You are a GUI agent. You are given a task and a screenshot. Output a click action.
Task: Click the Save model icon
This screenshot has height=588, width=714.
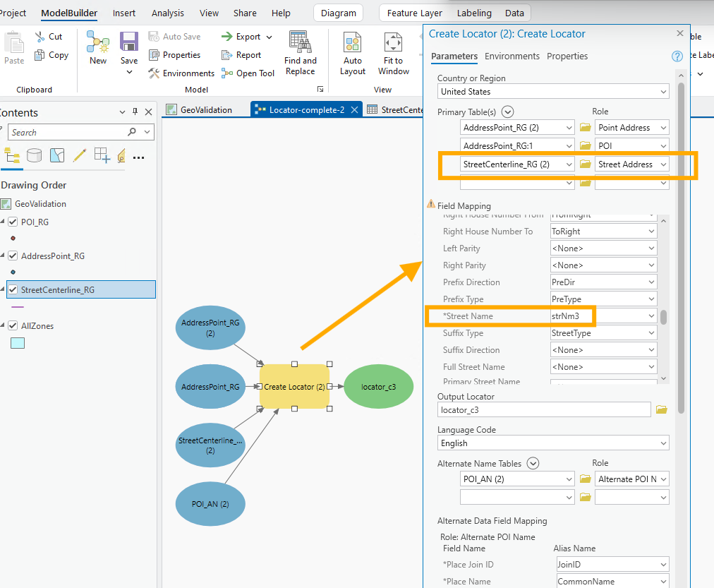[128, 42]
